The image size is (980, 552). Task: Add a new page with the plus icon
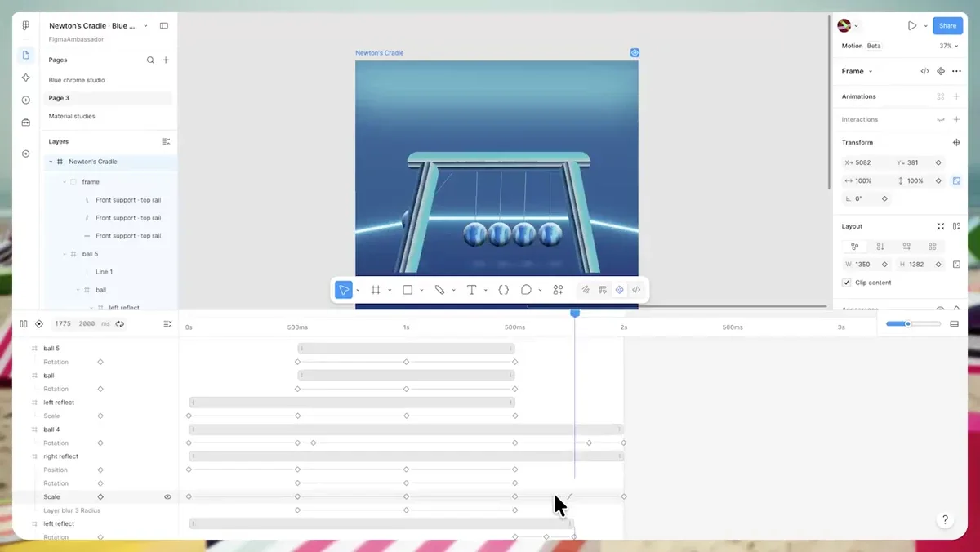[166, 60]
